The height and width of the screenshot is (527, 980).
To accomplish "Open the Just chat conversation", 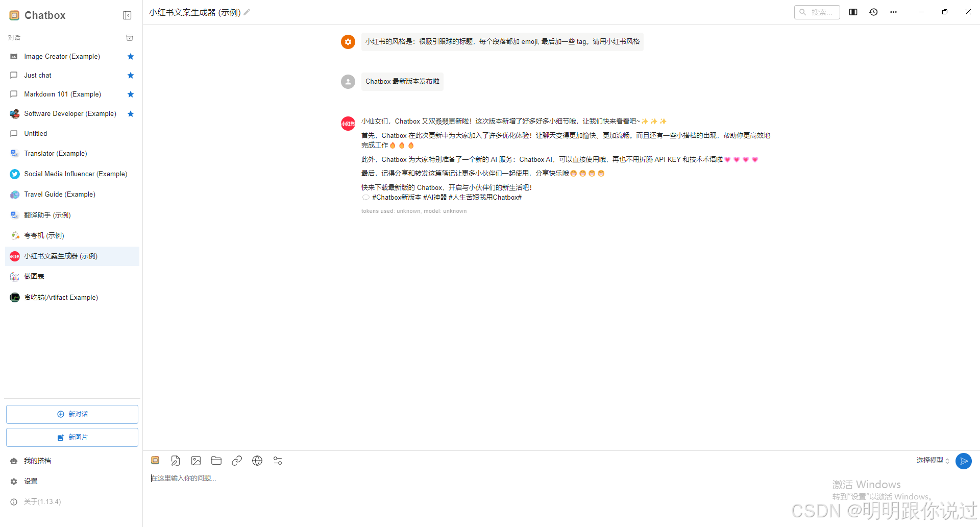I will (72, 76).
